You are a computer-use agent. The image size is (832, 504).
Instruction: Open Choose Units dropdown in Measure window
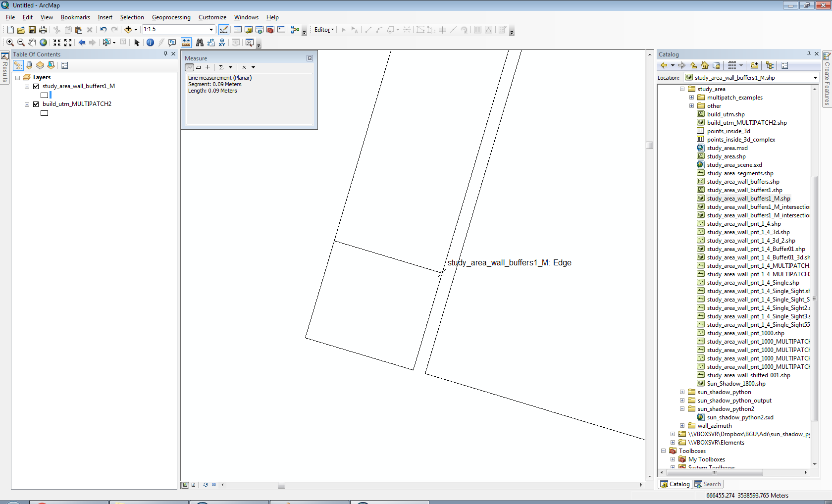(253, 67)
